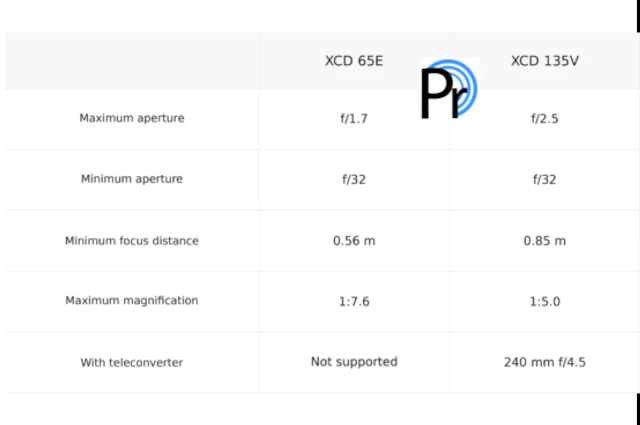Click the 1:7.6 magnification value
The width and height of the screenshot is (640, 425).
[x=354, y=301]
